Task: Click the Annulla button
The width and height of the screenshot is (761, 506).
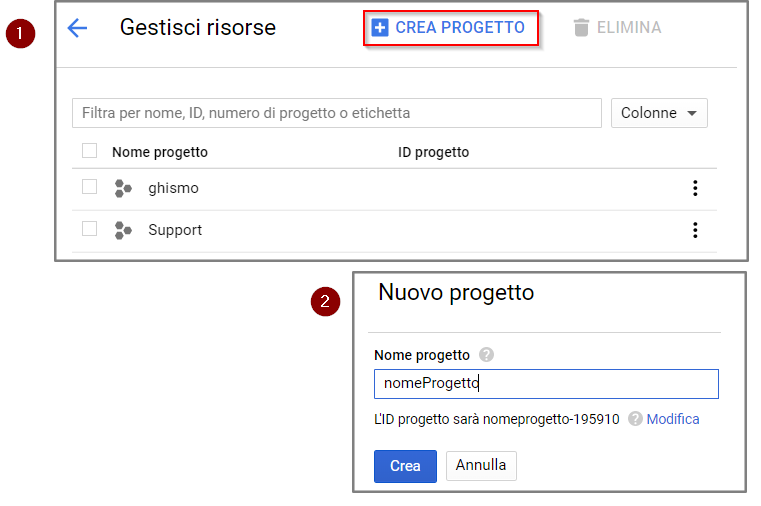Action: coord(481,466)
